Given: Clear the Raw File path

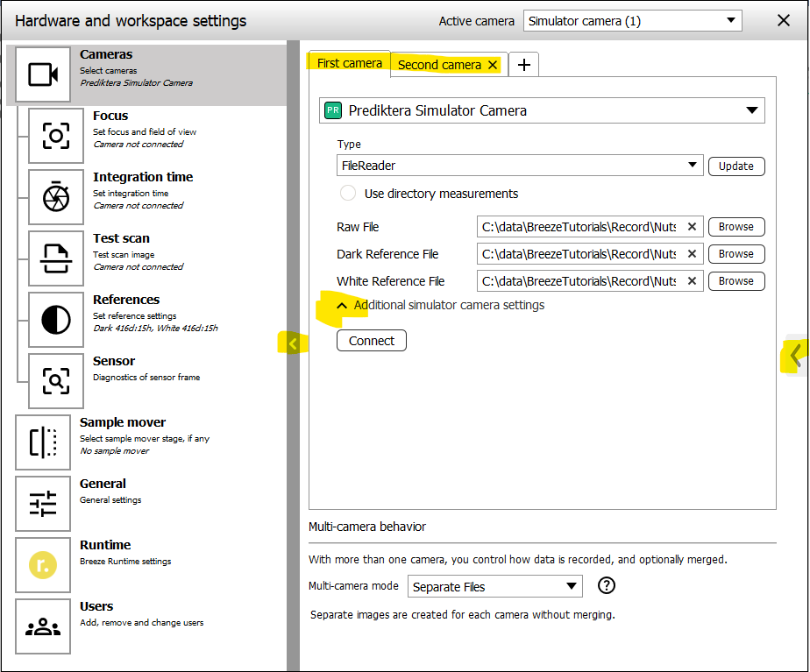Looking at the screenshot, I should point(692,227).
